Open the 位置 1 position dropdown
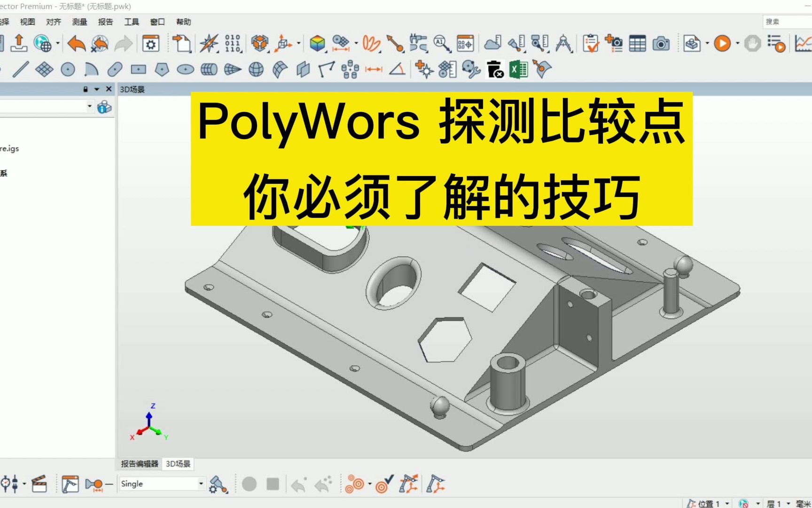The image size is (812, 508). pyautogui.click(x=727, y=504)
